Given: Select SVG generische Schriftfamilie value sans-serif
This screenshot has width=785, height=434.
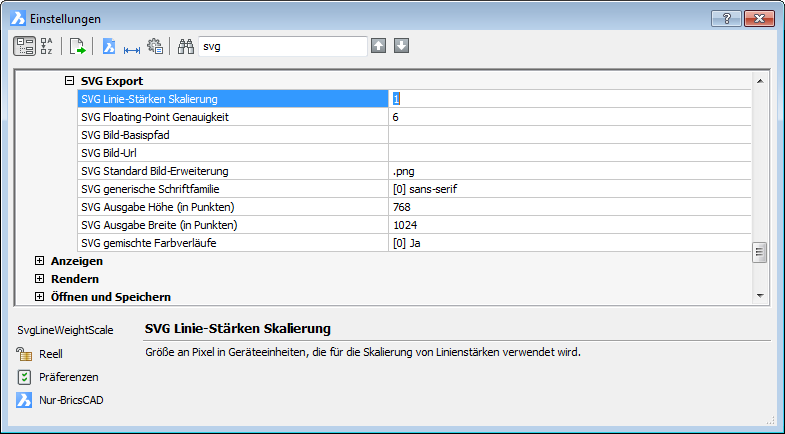Looking at the screenshot, I should (x=570, y=189).
